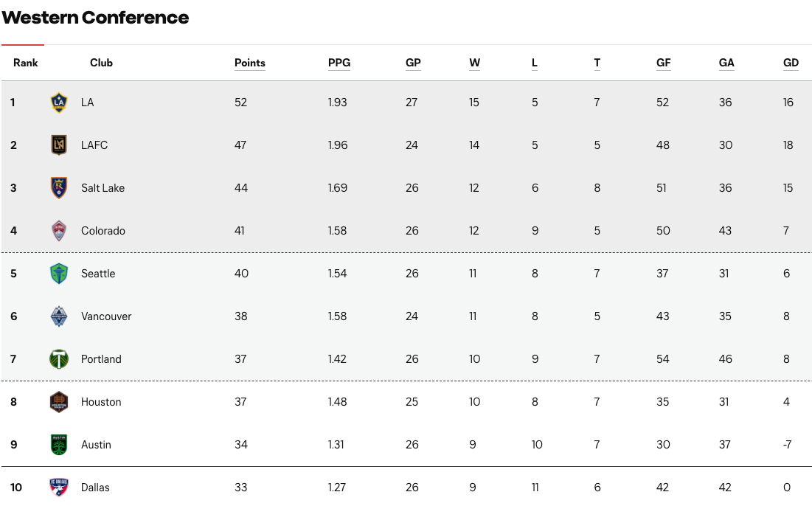Screen dimensions: 812x506
Task: Sort by the GF column header
Action: 663,63
